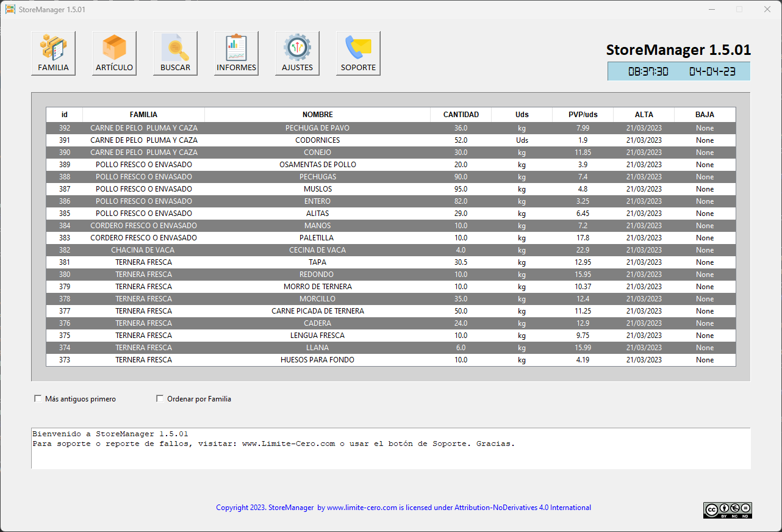This screenshot has width=782, height=532.
Task: Select the PALETILLA row
Action: click(391, 238)
